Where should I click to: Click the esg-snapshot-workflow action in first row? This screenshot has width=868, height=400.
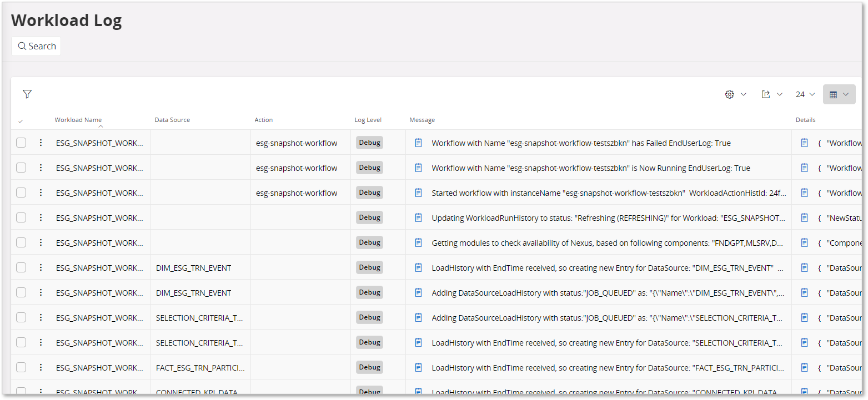coord(297,143)
